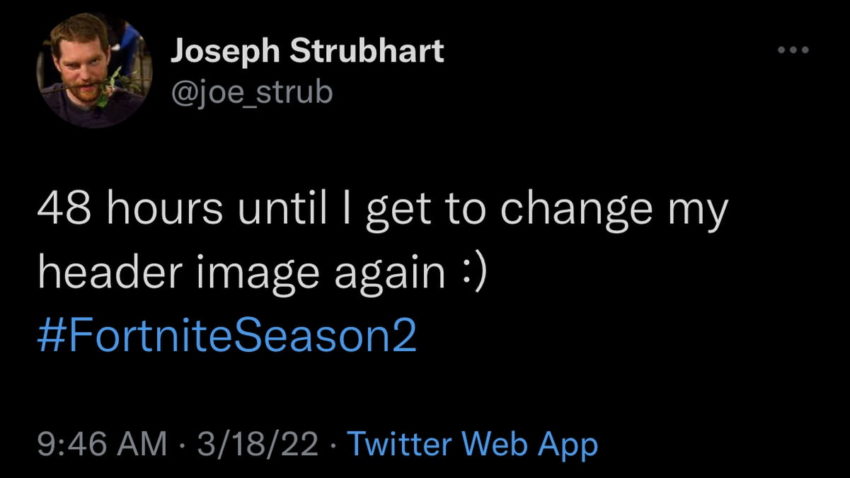The height and width of the screenshot is (478, 850).
Task: Open the Twitter Web App source link
Action: (472, 442)
